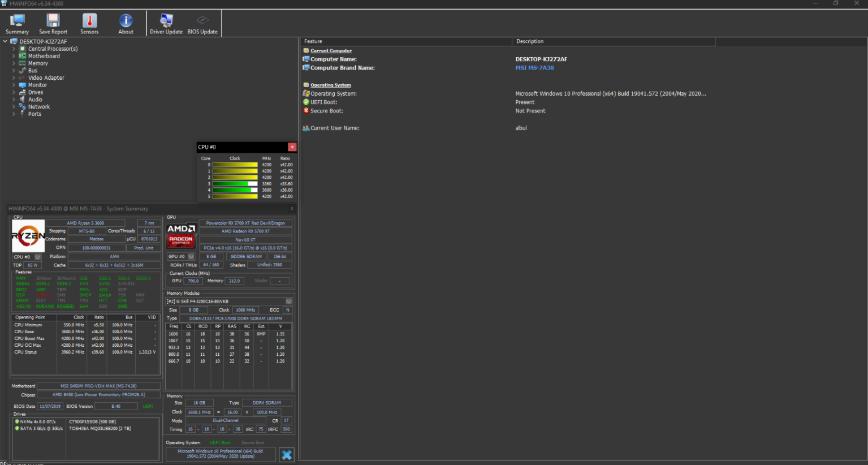Click the MSI MS-7A38 brand name link
This screenshot has width=868, height=465.
point(534,67)
